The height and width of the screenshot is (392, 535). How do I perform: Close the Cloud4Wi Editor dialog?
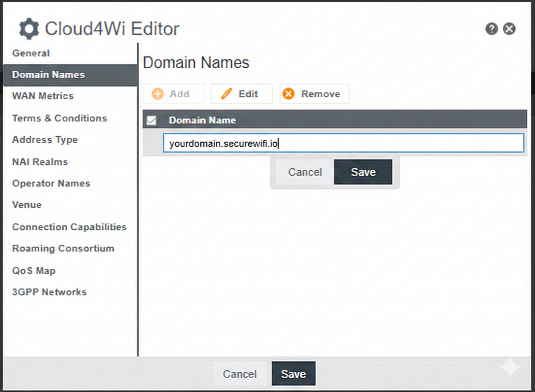coord(509,29)
